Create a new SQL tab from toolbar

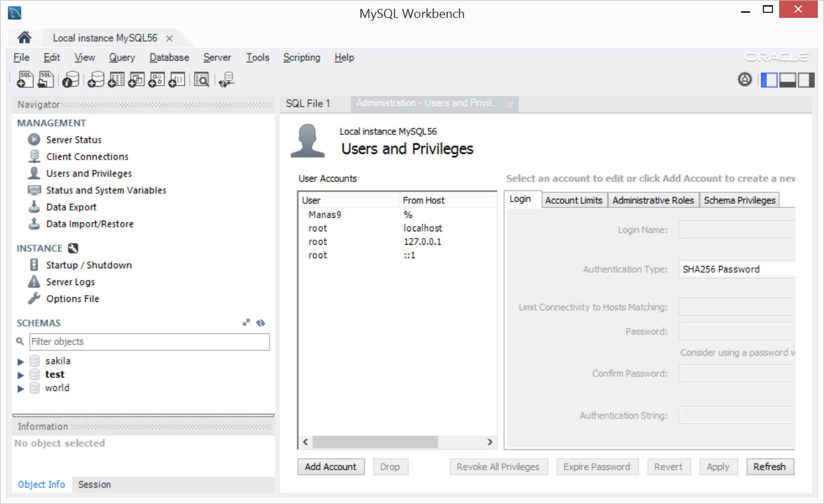click(25, 80)
